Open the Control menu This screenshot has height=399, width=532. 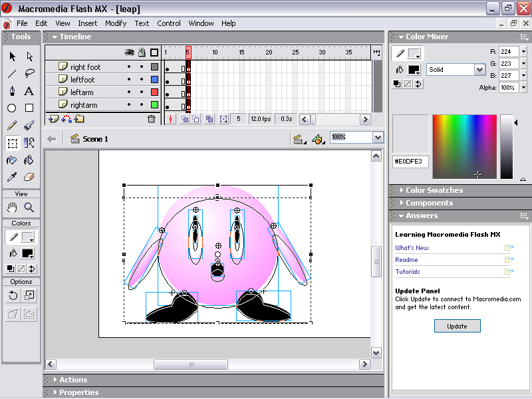169,23
